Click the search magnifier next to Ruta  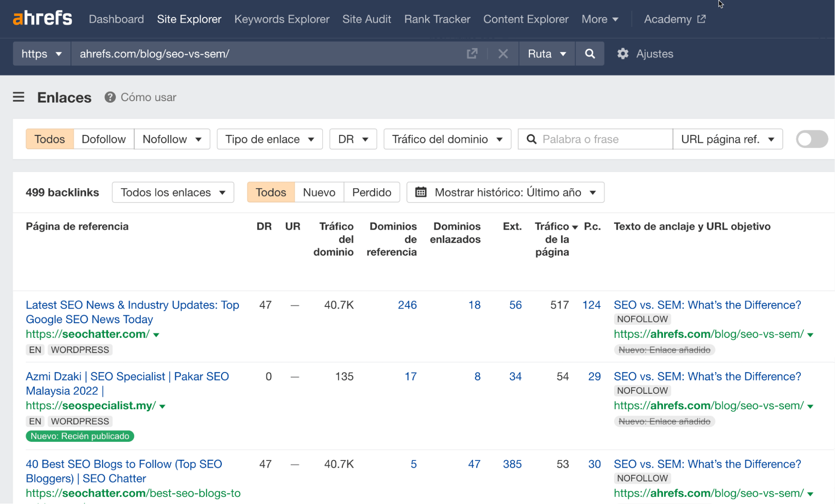pyautogui.click(x=589, y=53)
